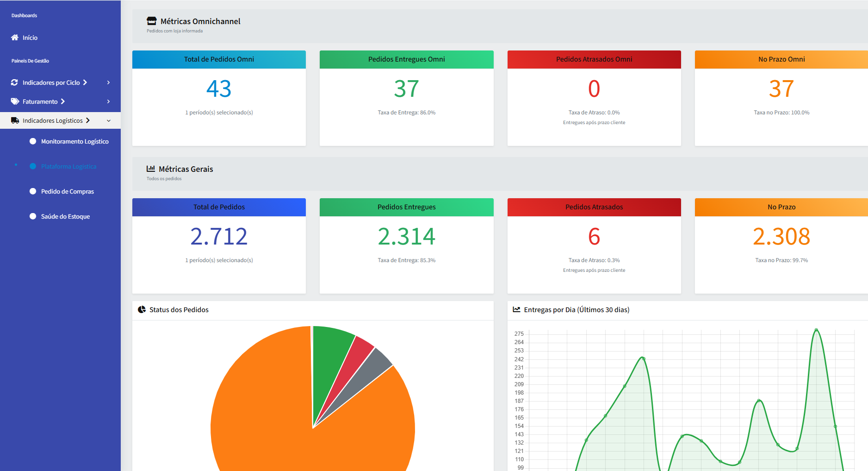Click the Total de Pedidos Omni card header
Screen dimensions: 868x471
pyautogui.click(x=219, y=59)
